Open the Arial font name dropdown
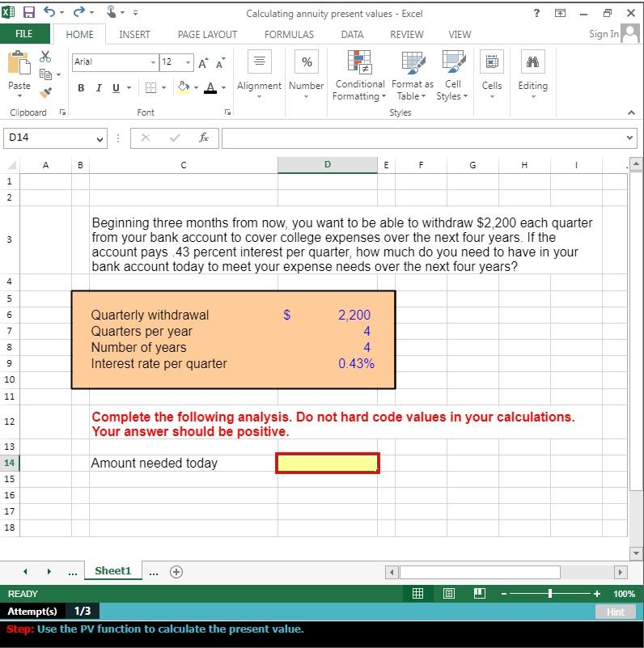 click(154, 62)
